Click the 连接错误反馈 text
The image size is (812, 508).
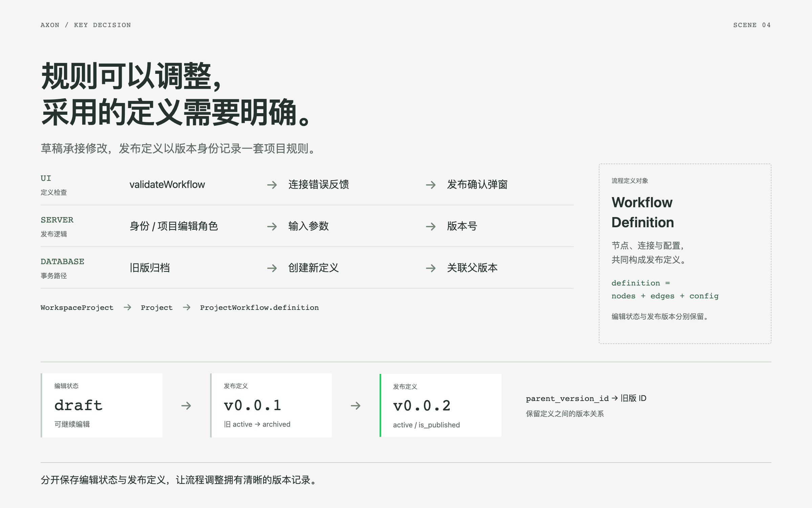coord(319,185)
